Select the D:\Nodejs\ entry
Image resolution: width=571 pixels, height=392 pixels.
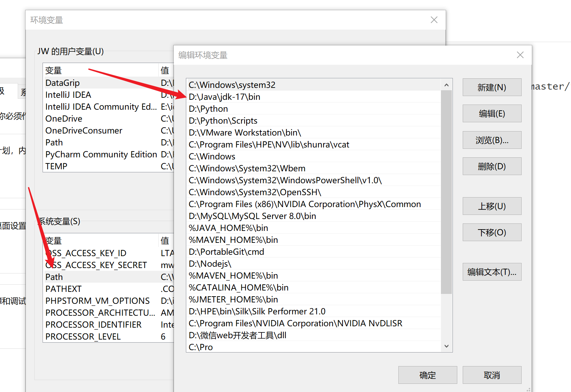click(314, 264)
